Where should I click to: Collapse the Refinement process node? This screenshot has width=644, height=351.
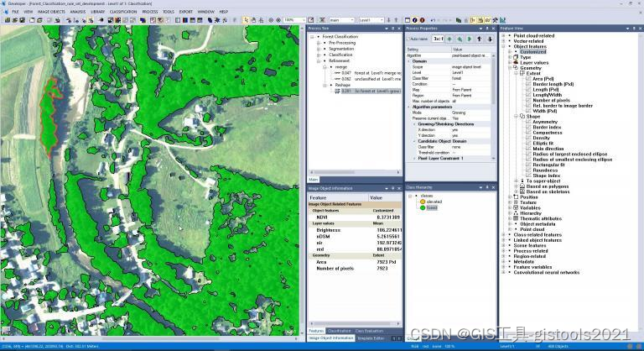click(319, 60)
